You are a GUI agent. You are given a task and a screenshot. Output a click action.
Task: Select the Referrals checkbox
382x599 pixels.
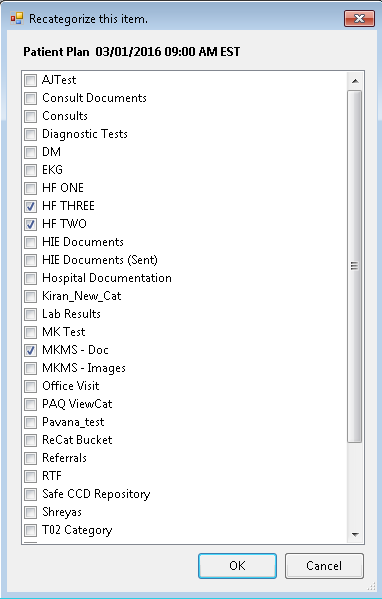pos(31,458)
